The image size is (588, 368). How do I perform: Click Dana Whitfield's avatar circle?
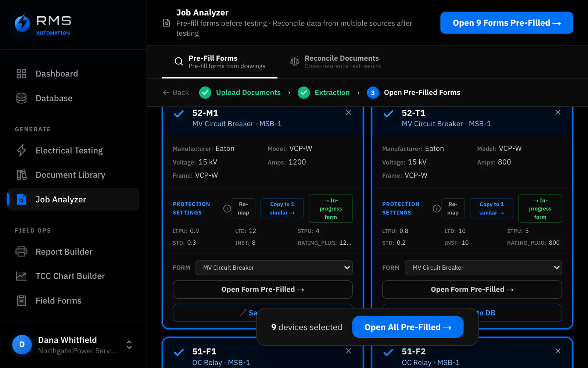tap(22, 345)
